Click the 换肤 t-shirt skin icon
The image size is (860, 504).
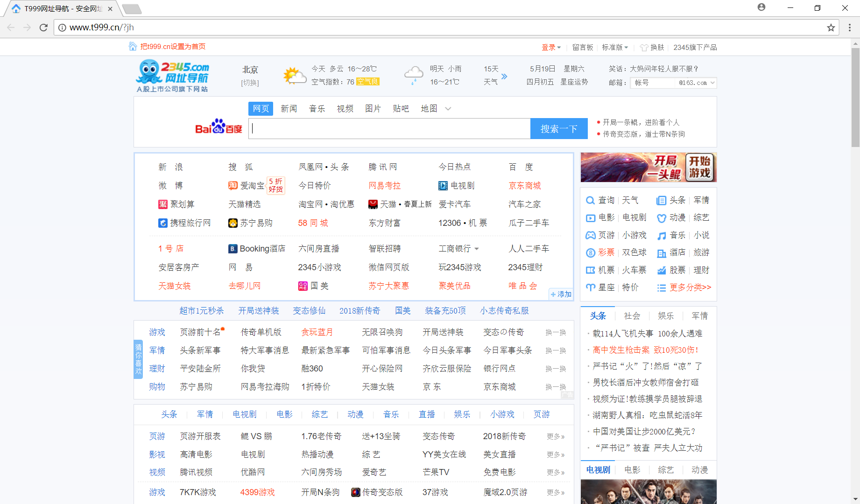click(644, 47)
